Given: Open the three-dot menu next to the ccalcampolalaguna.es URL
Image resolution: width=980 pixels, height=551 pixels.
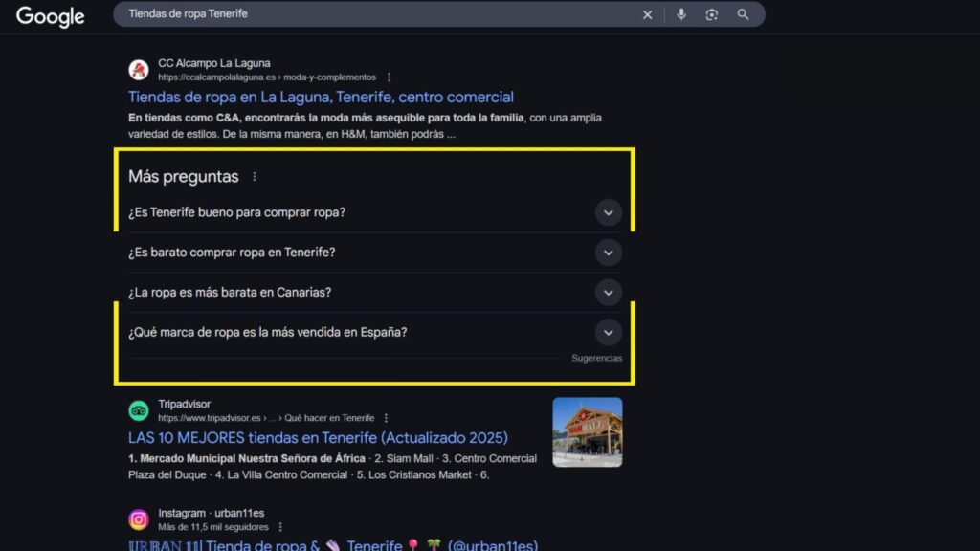Looking at the screenshot, I should point(389,77).
